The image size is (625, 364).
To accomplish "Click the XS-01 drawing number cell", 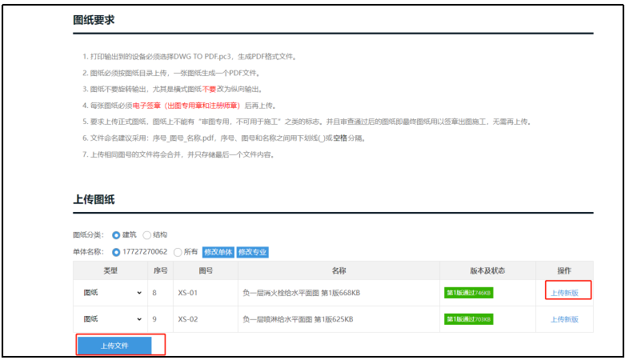I will 206,293.
